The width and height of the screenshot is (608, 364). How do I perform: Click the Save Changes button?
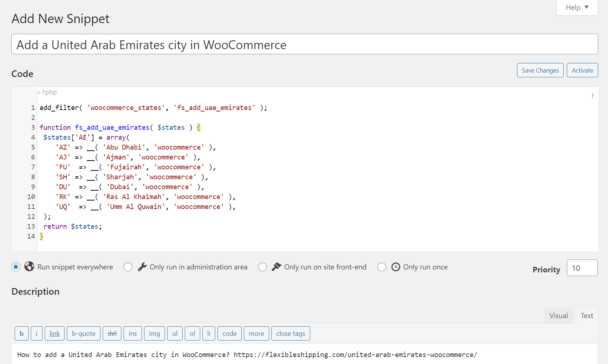coord(540,70)
